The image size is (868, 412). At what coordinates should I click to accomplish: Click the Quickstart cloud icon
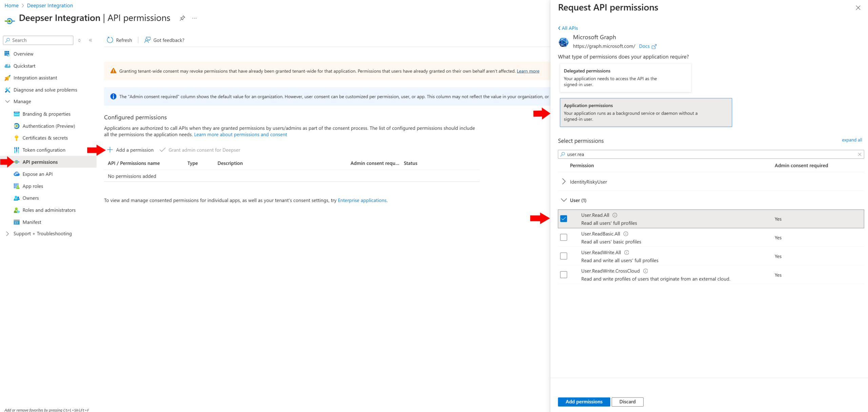7,66
